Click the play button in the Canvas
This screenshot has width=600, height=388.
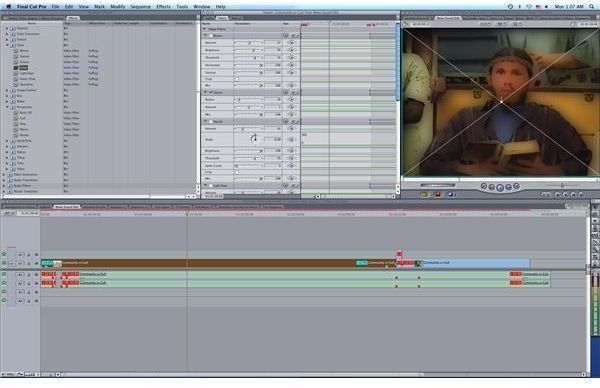[x=500, y=187]
